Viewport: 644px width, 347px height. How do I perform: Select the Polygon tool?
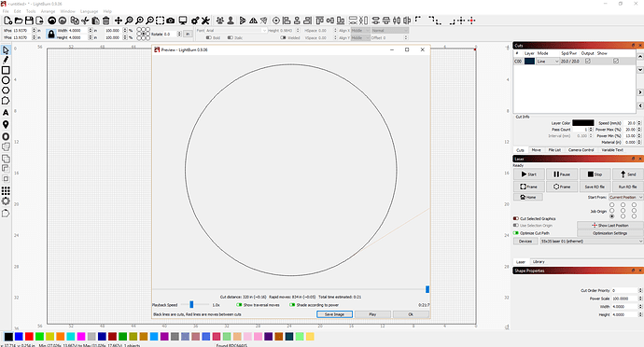pos(6,90)
